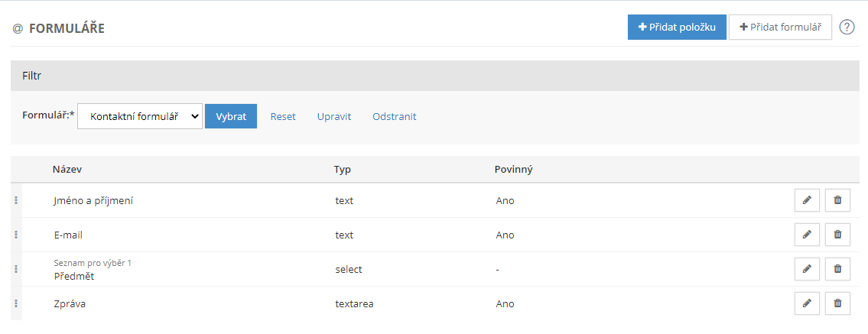This screenshot has width=868, height=334.
Task: Grab the drag handle of Jméno a příjmení
Action: point(16,200)
